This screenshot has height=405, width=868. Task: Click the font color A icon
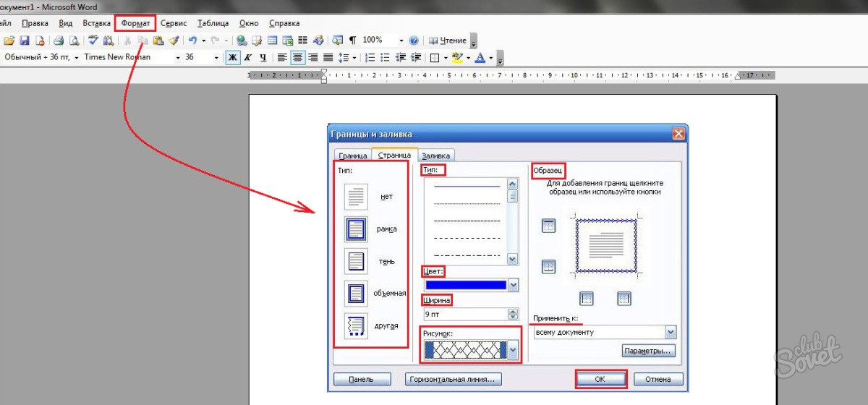(x=479, y=57)
